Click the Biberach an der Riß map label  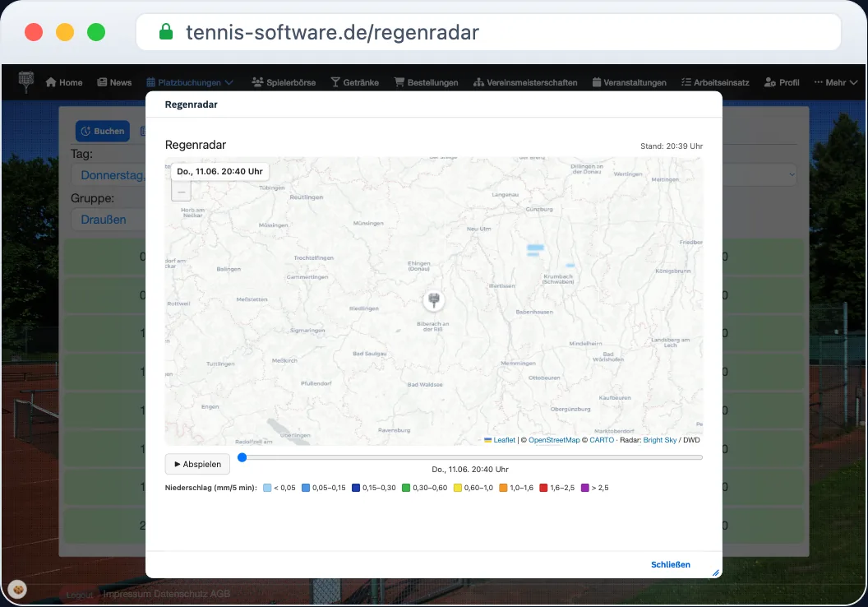pyautogui.click(x=433, y=327)
